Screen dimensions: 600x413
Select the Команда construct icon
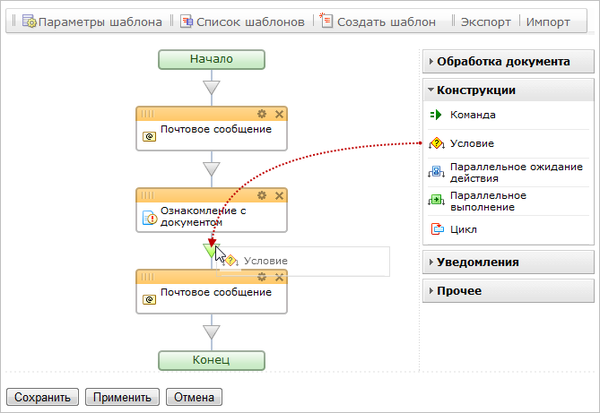tap(436, 116)
